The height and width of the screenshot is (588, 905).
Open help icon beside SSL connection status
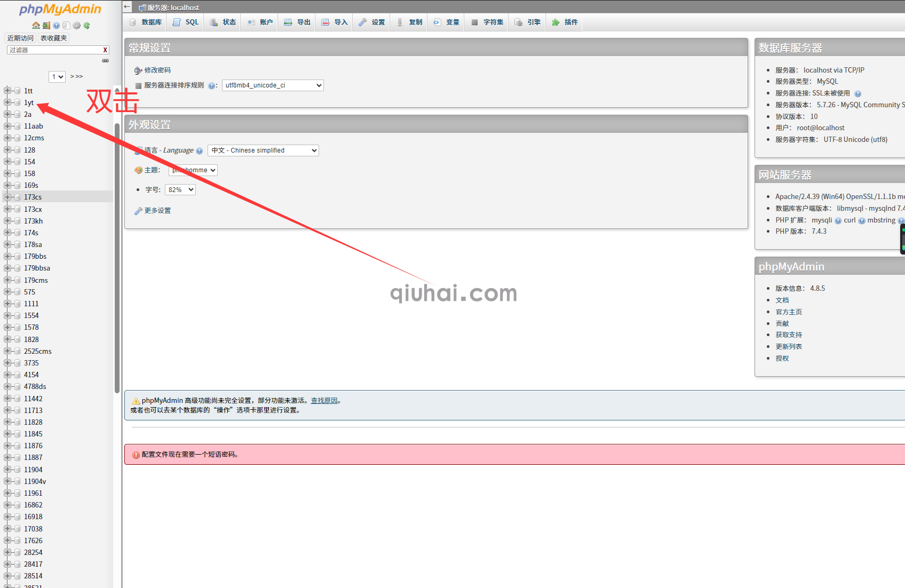click(x=858, y=94)
